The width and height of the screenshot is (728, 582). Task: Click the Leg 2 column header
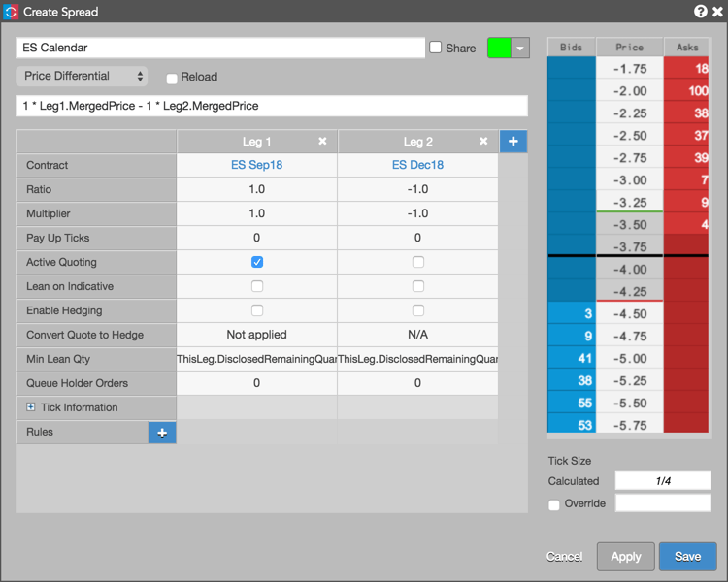click(417, 141)
